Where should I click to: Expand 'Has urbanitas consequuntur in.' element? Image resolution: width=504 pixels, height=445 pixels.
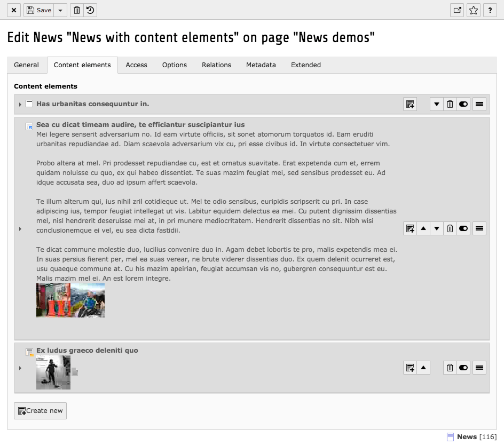[x=20, y=105]
